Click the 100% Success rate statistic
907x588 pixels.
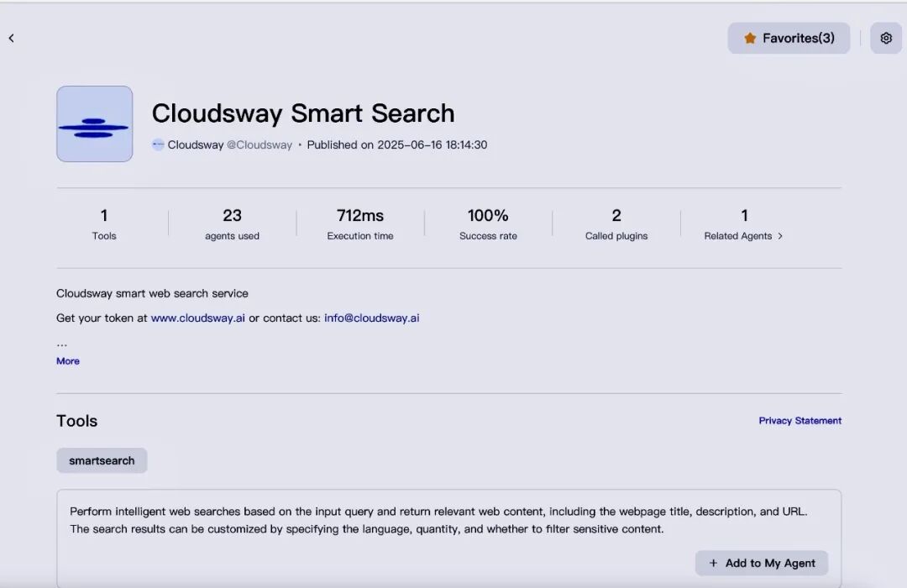point(488,224)
